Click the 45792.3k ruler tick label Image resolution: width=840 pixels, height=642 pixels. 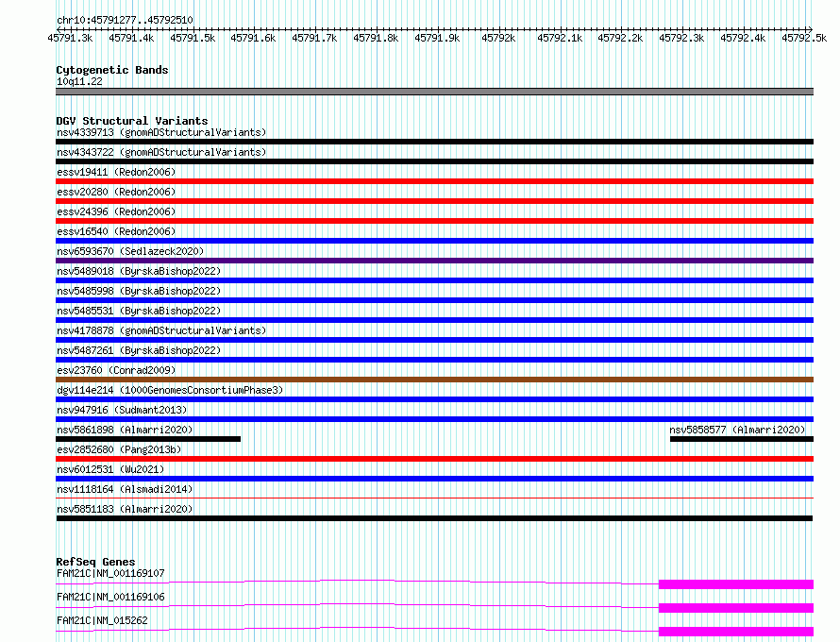tap(681, 38)
